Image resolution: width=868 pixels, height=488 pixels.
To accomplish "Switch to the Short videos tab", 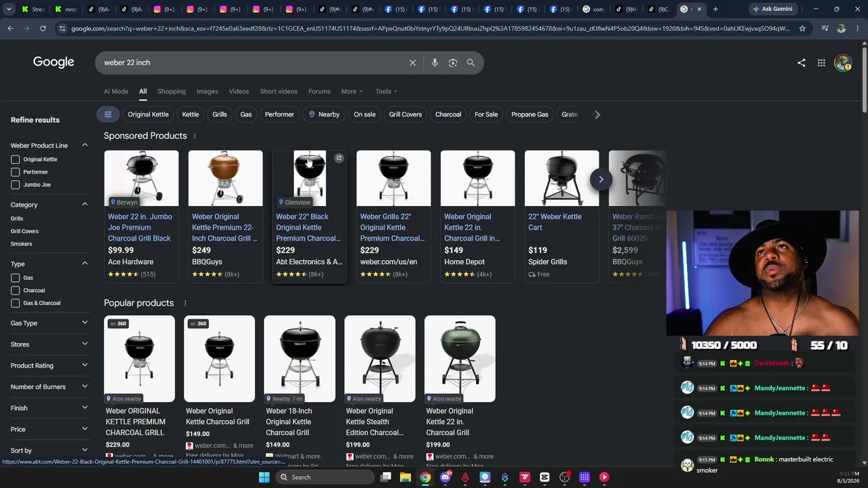I will coord(279,91).
